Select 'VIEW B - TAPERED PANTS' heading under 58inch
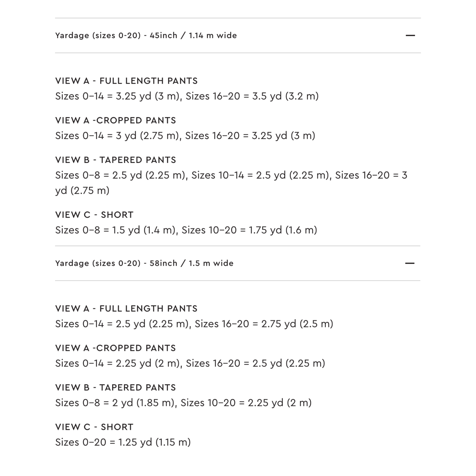 coord(116,388)
